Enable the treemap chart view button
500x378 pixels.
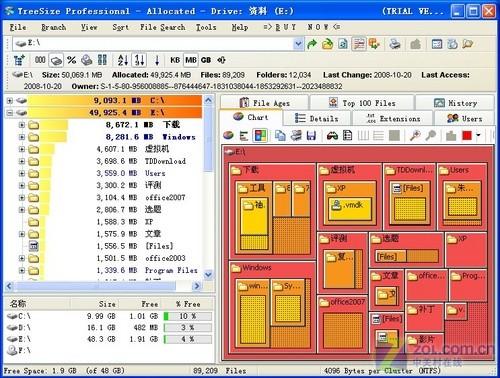tap(260, 135)
